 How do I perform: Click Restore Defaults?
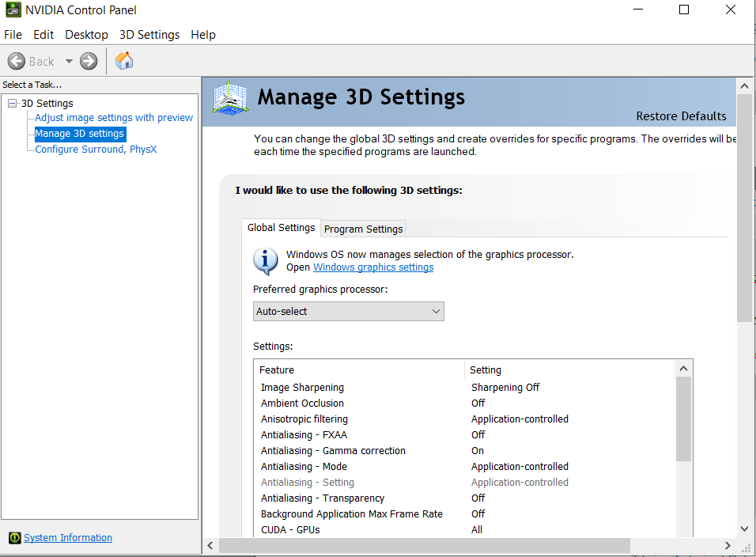click(681, 116)
